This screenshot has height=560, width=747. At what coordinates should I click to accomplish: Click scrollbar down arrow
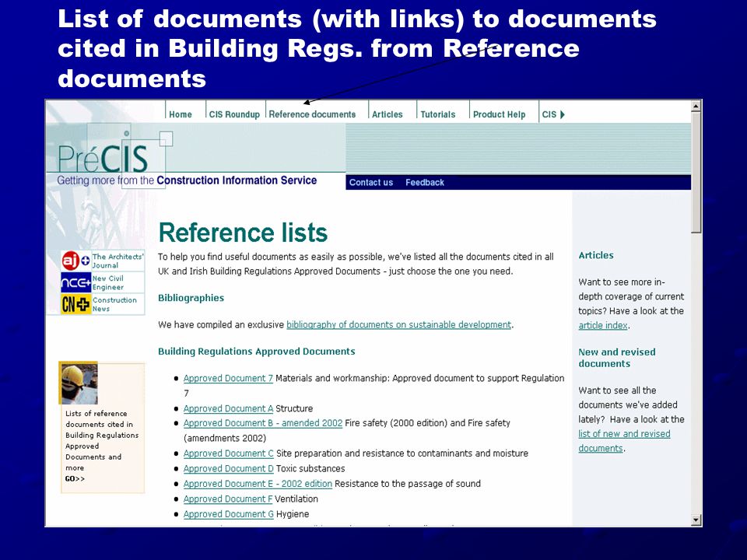click(x=696, y=520)
